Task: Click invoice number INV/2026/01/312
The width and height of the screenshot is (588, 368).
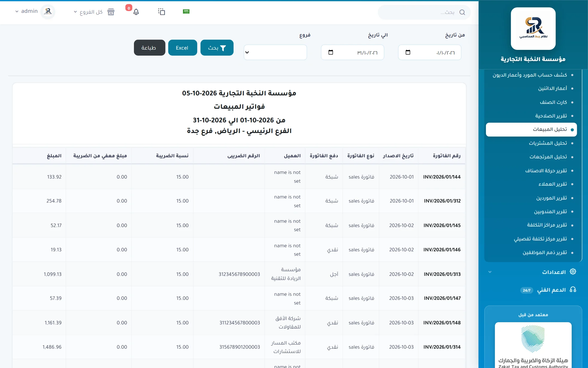Action: tap(442, 201)
